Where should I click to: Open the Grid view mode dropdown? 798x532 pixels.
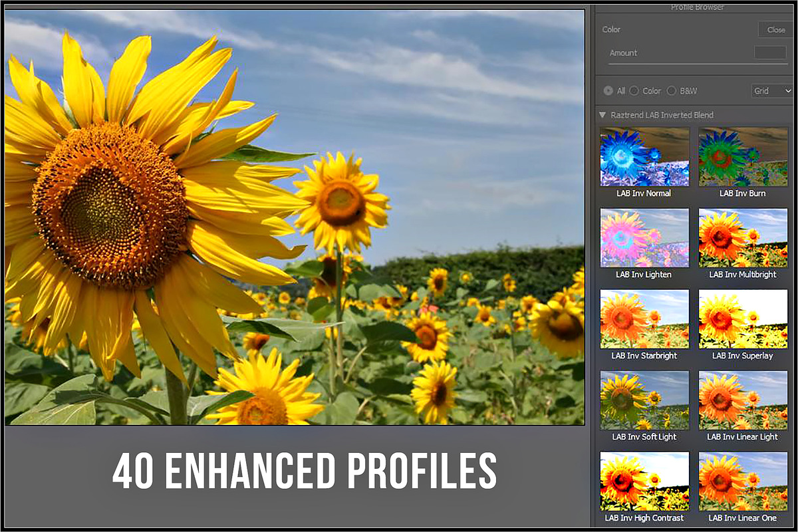point(771,90)
